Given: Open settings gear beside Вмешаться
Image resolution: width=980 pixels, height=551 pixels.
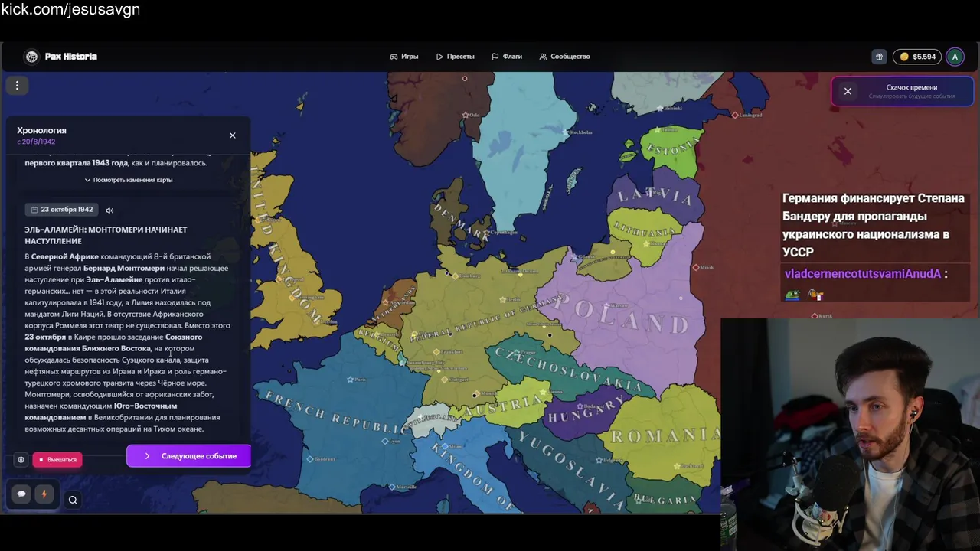Looking at the screenshot, I should coord(21,460).
